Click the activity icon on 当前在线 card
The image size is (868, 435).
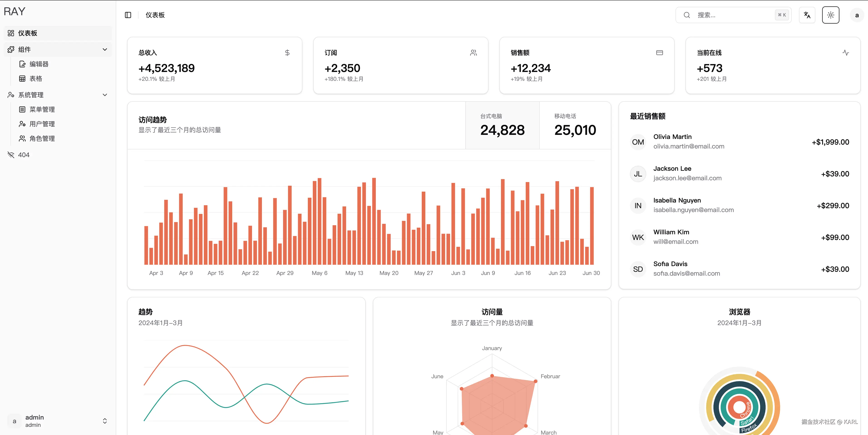click(x=846, y=53)
